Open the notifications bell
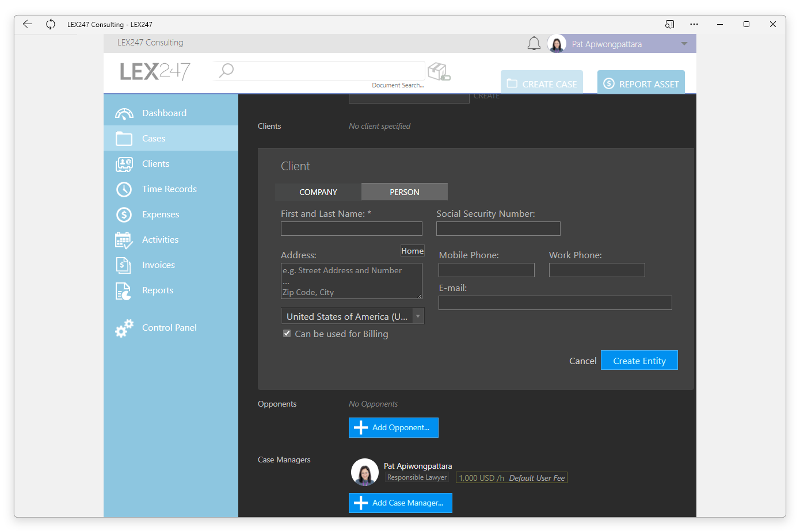Screen dimensions: 800x532 pyautogui.click(x=534, y=44)
